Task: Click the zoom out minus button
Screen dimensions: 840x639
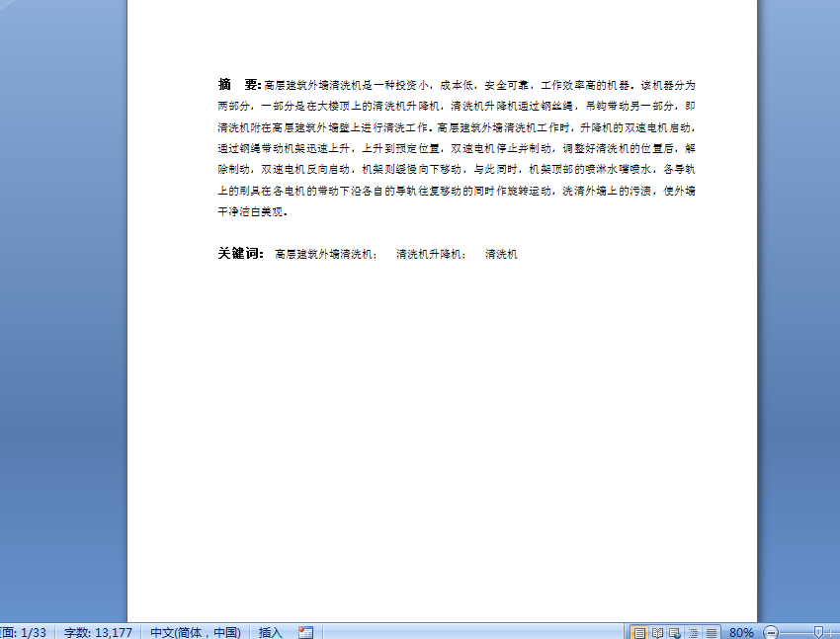Action: pyautogui.click(x=770, y=632)
